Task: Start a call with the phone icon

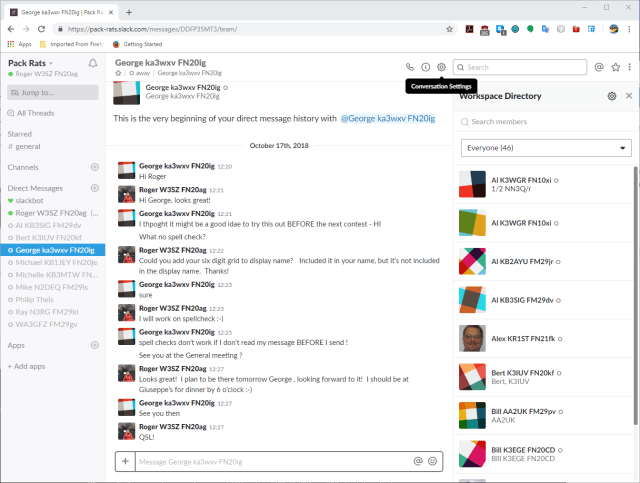Action: tap(409, 67)
